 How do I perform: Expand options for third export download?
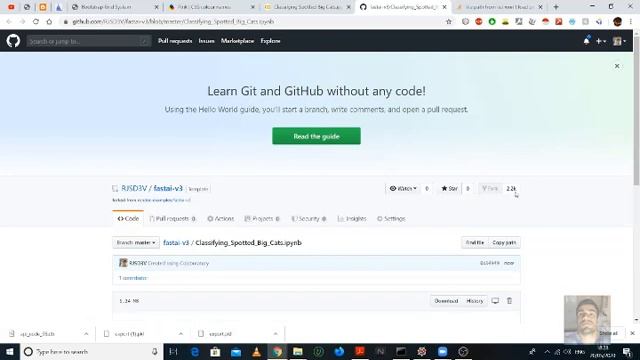276,334
